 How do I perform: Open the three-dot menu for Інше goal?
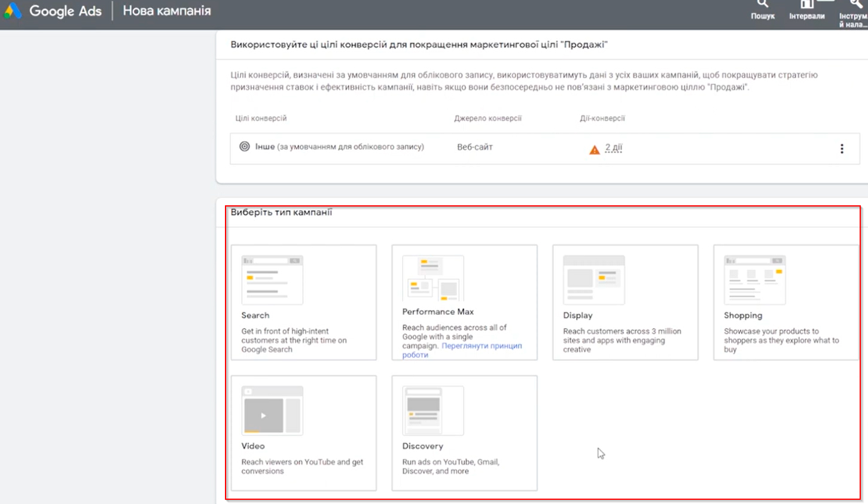[x=842, y=148]
